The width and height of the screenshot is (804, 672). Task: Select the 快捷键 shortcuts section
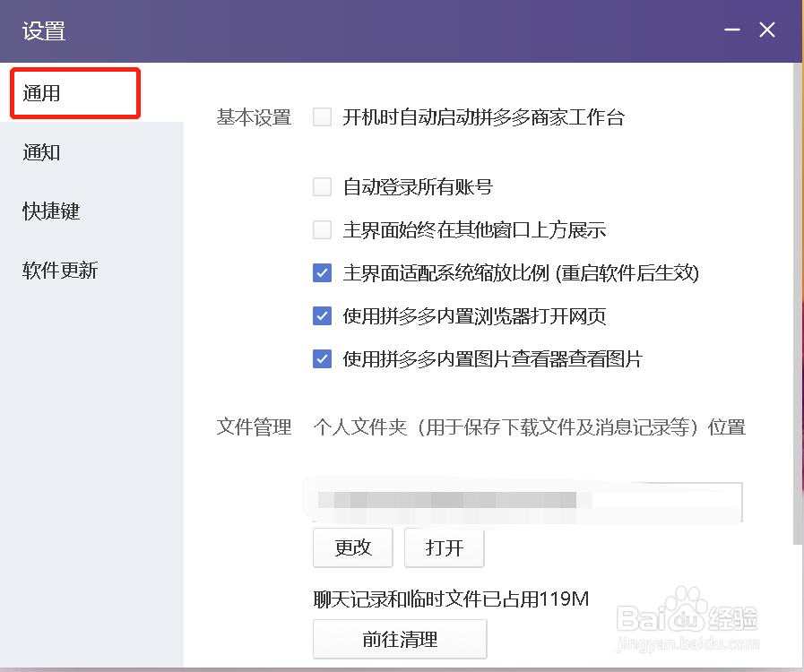click(50, 211)
